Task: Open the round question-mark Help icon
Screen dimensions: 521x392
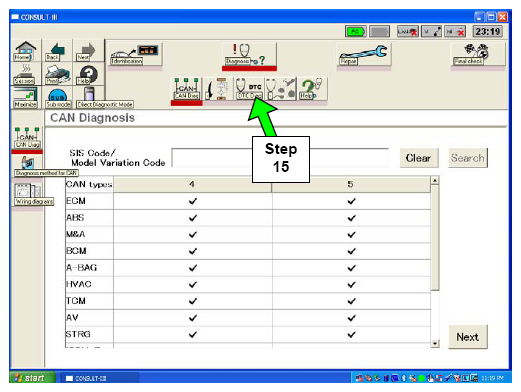Action: 87,74
